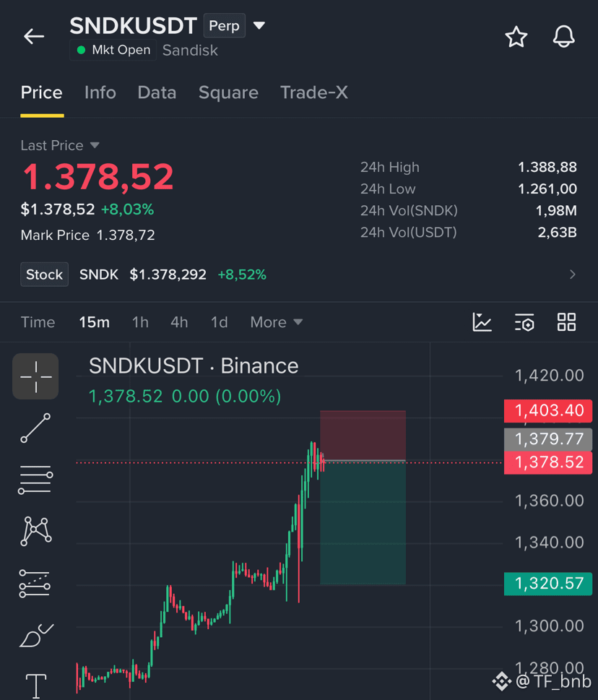Click the stock +8,52% change

pyautogui.click(x=242, y=274)
